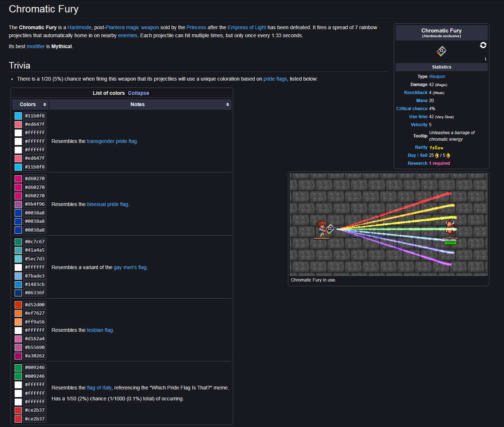Open the transgender pride flag link
Viewport: 504px width, 427px height.
112,141
